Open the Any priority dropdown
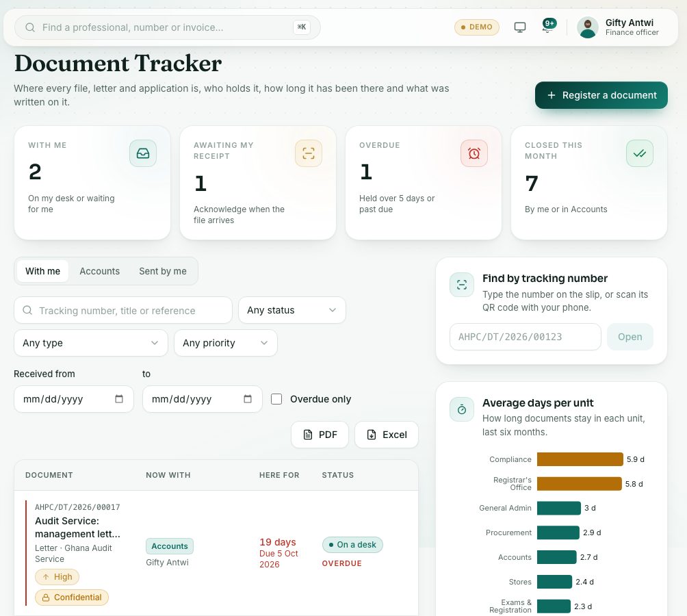687x616 pixels. [226, 343]
